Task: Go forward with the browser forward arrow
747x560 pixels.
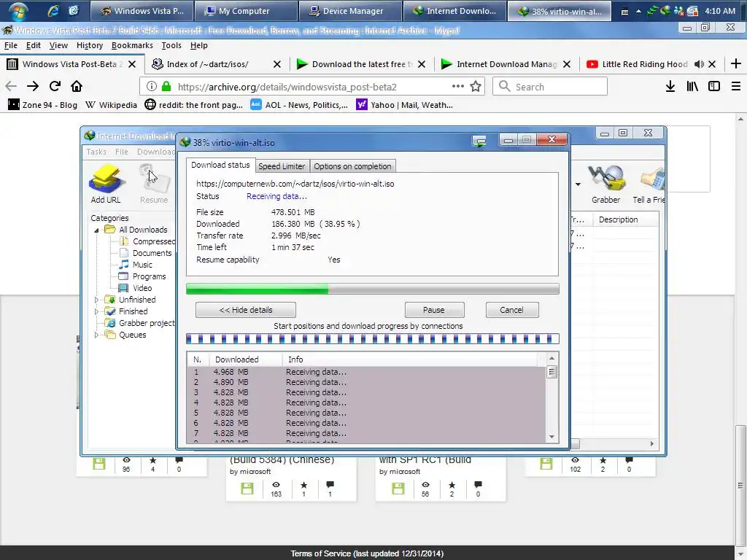Action: (33, 86)
